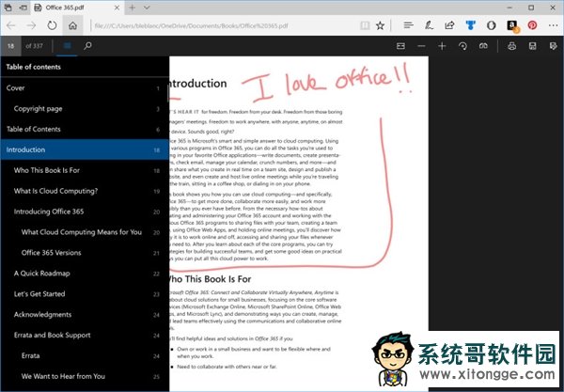Toggle the PDF table of contents button
Viewport: 564px width, 392px height.
coord(67,46)
